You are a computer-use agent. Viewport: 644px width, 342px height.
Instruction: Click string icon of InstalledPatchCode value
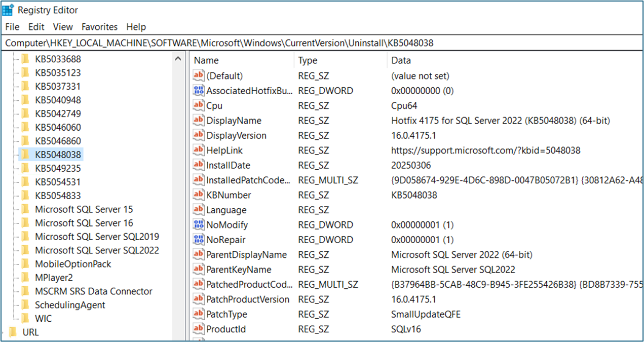[x=199, y=180]
